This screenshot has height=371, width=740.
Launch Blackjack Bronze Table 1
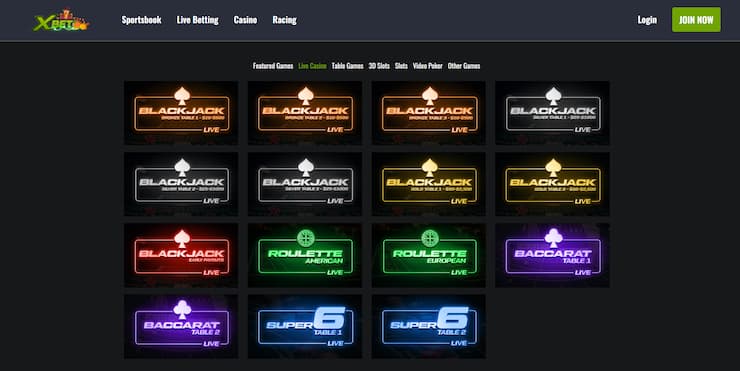coord(181,113)
